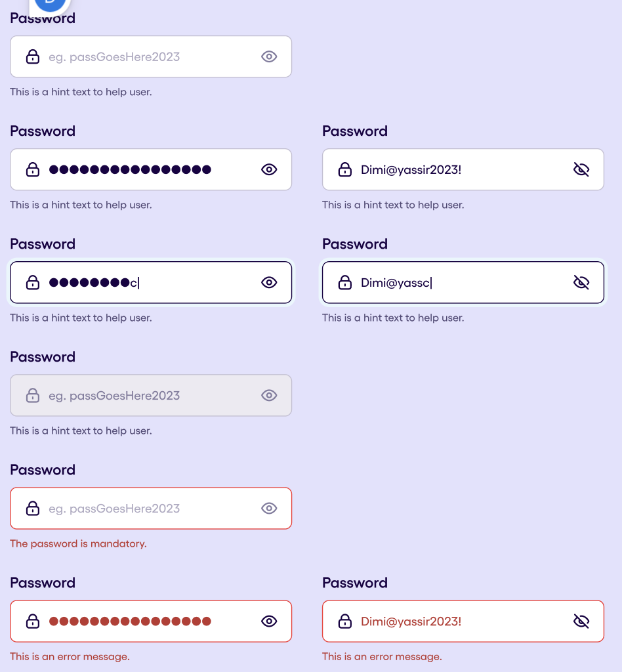622x672 pixels.
Task: Focus the field containing Dimi@yassc text
Action: (463, 282)
